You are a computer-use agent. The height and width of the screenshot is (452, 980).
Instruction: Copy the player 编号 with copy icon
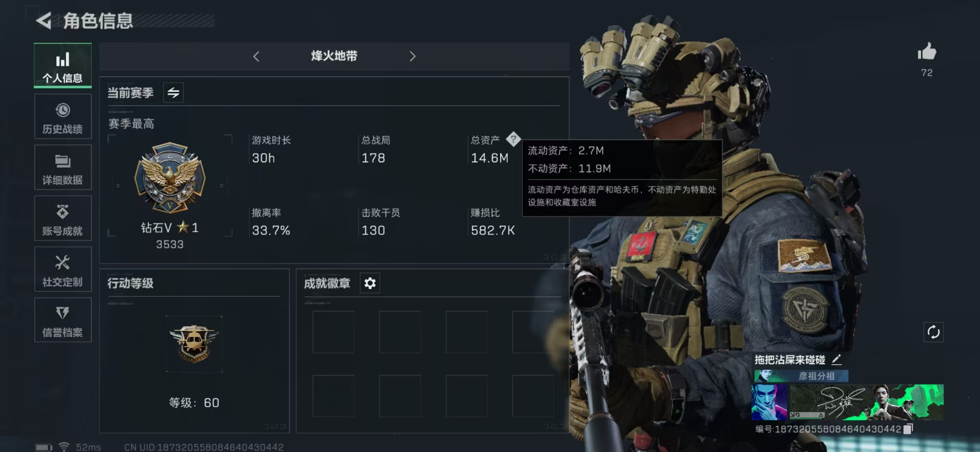908,429
